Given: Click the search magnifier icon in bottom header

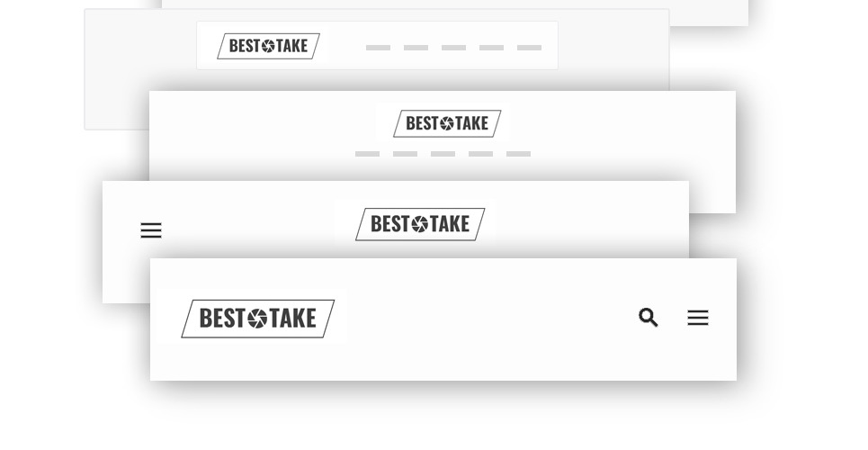Looking at the screenshot, I should [x=648, y=318].
